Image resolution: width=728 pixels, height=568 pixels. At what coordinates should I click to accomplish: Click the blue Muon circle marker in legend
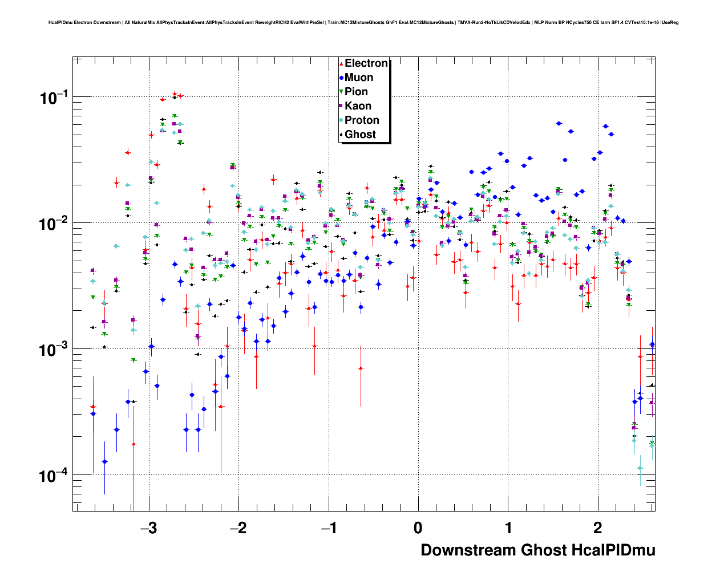point(341,78)
